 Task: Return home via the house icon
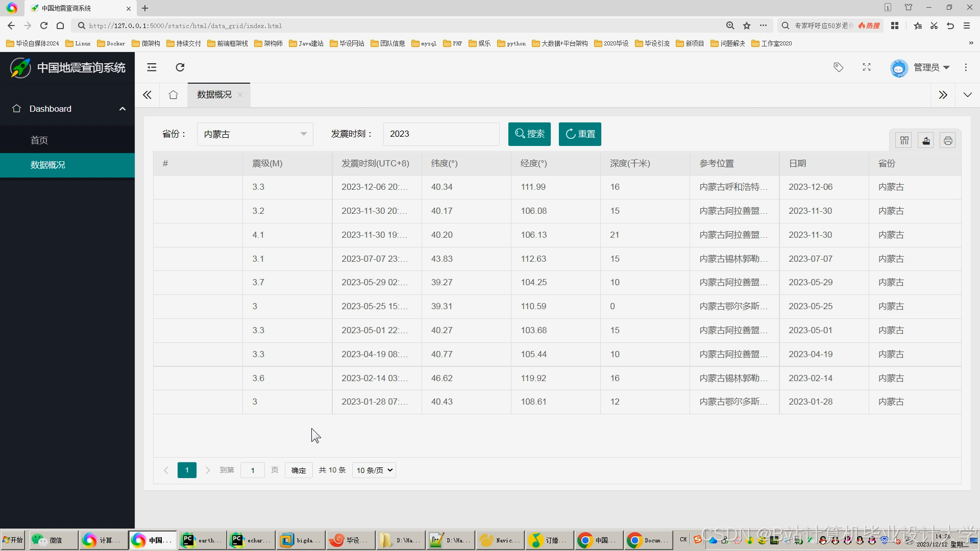[173, 95]
